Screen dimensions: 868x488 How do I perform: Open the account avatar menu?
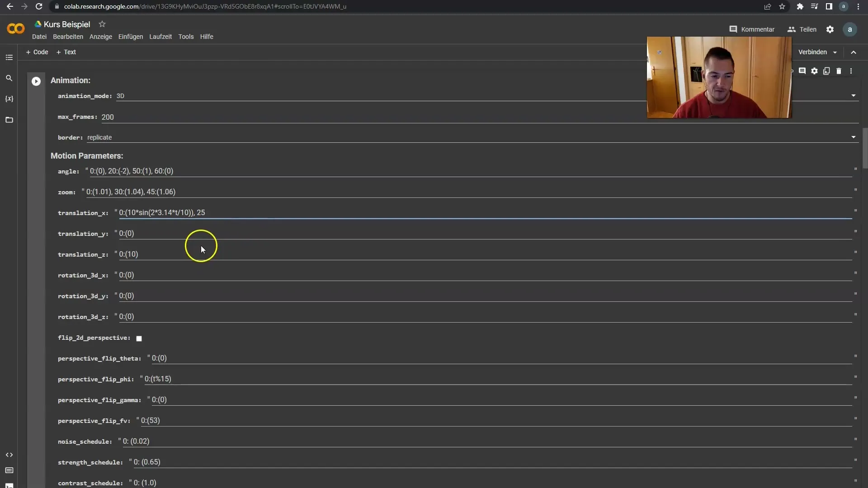850,29
